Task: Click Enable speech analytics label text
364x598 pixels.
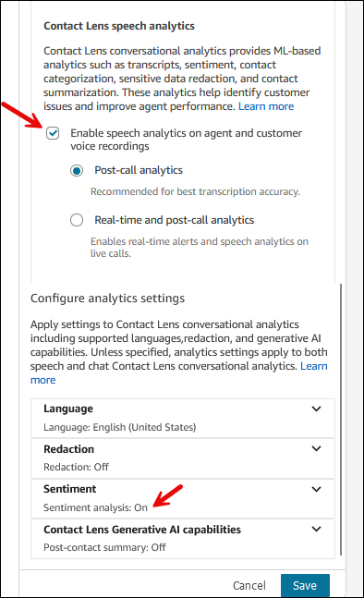Action: [186, 140]
